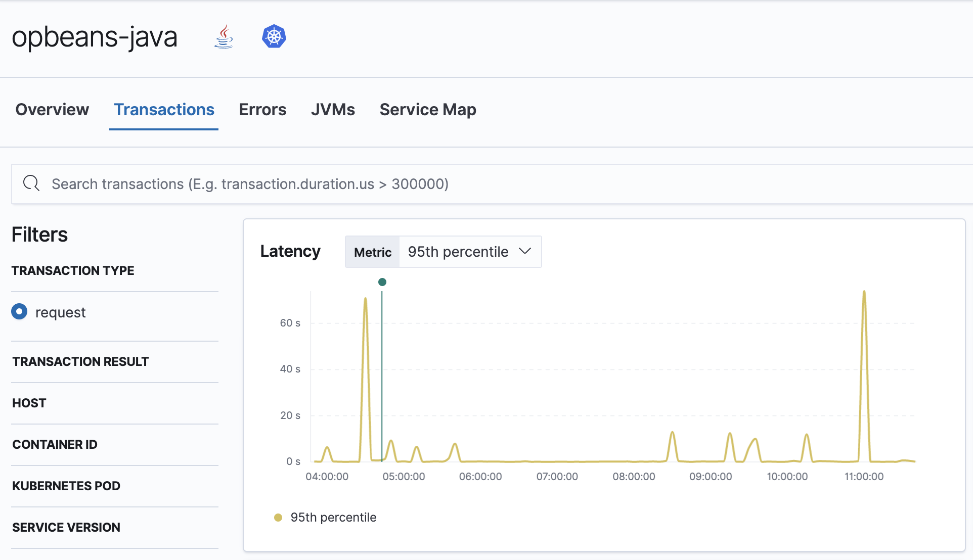Click the Kubernetes icon next to title
The image size is (973, 560).
(x=274, y=37)
